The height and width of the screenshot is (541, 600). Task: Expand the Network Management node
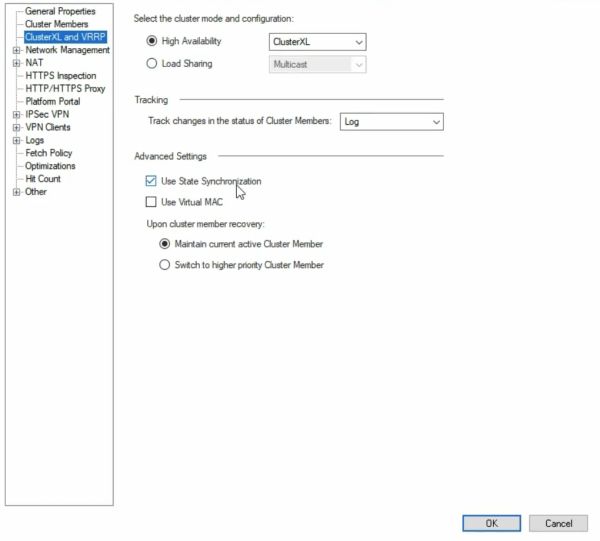16,50
